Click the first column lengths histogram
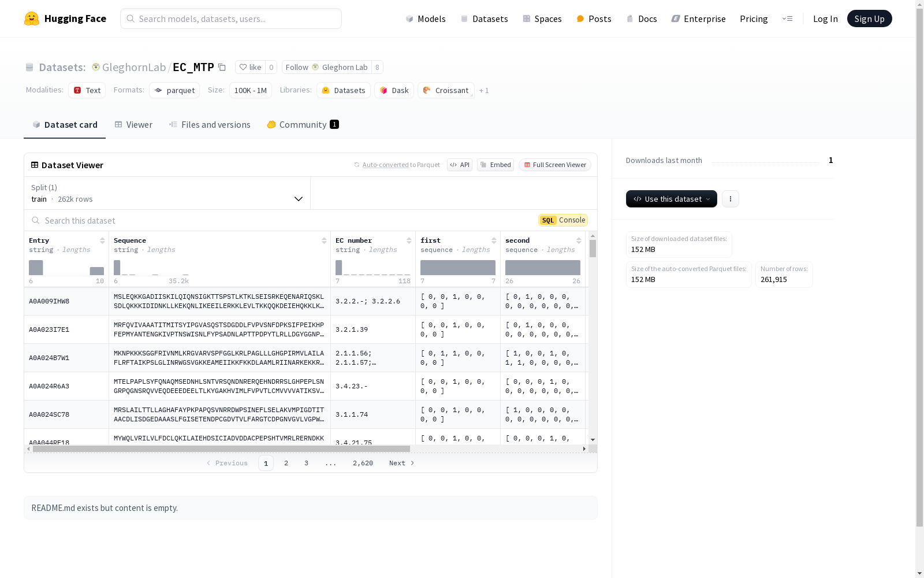The image size is (924, 578). click(458, 268)
